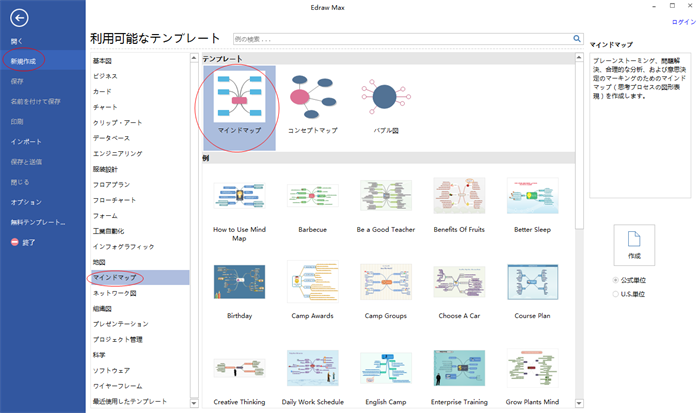Viewport: 700px width, 413px height.
Task: Click the 作成 new document button
Action: coord(634,245)
